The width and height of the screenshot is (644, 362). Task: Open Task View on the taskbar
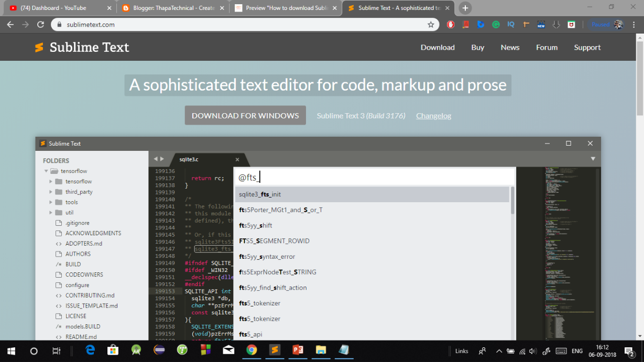[x=56, y=351]
